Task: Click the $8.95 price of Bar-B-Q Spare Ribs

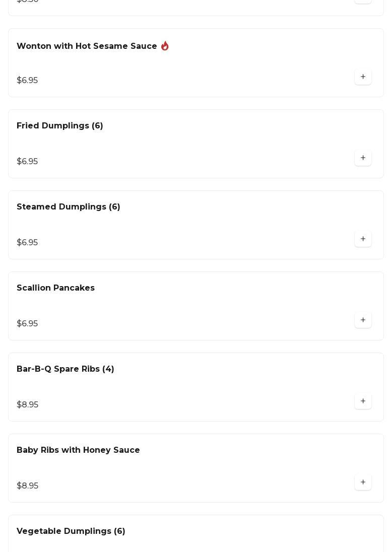Action: tap(28, 405)
